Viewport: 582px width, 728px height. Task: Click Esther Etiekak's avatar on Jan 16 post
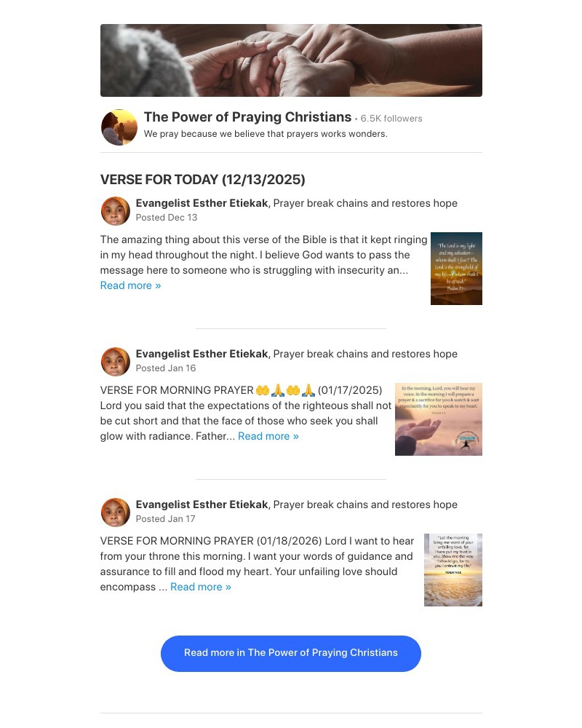pos(116,362)
